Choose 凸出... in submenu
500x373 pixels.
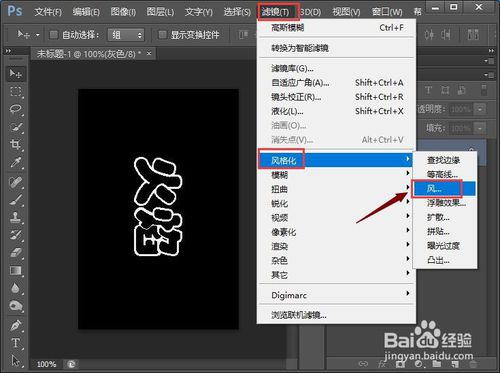tap(445, 260)
